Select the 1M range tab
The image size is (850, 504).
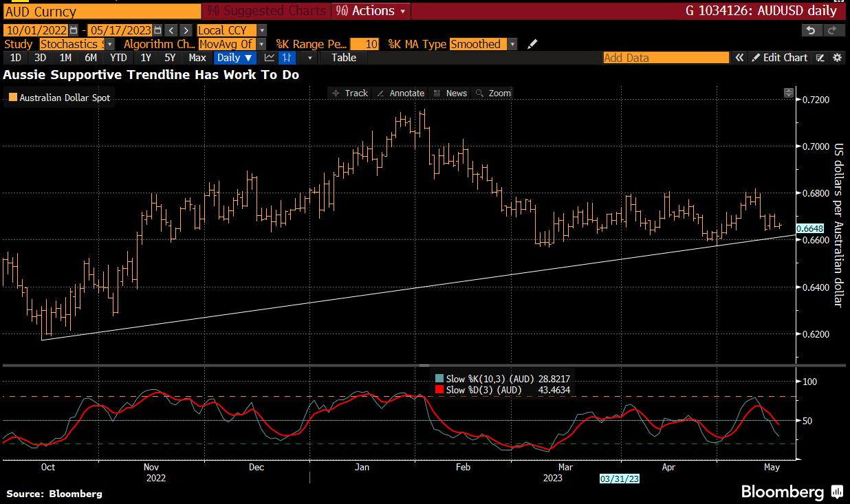click(x=65, y=58)
